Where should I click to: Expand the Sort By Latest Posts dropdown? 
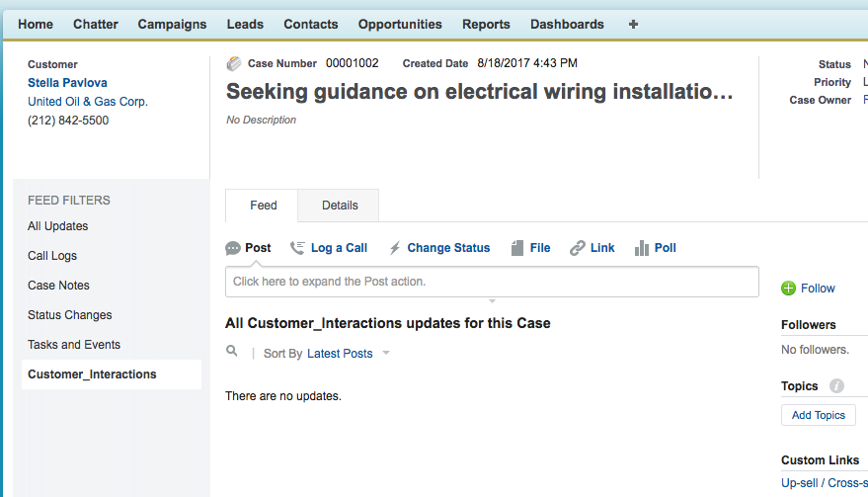coord(386,354)
